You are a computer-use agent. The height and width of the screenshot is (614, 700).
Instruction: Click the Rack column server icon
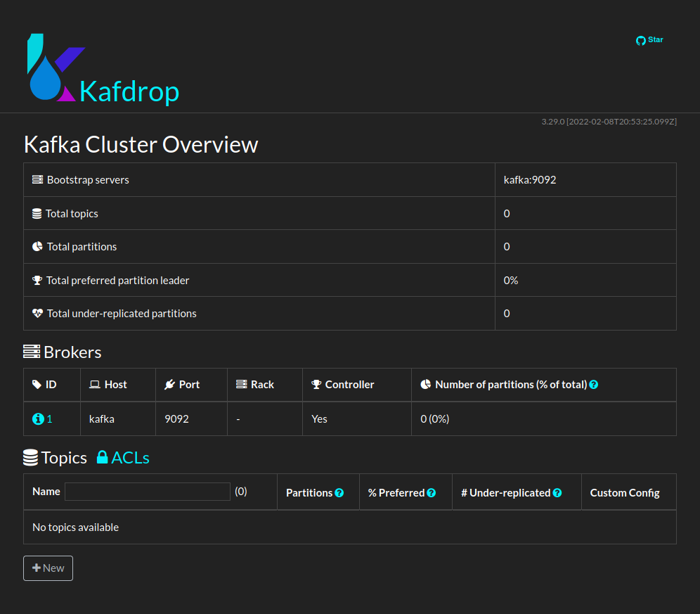pyautogui.click(x=242, y=384)
